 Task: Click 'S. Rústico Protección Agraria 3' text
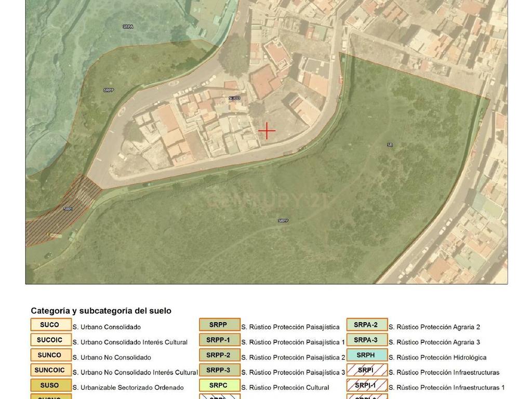pos(434,342)
